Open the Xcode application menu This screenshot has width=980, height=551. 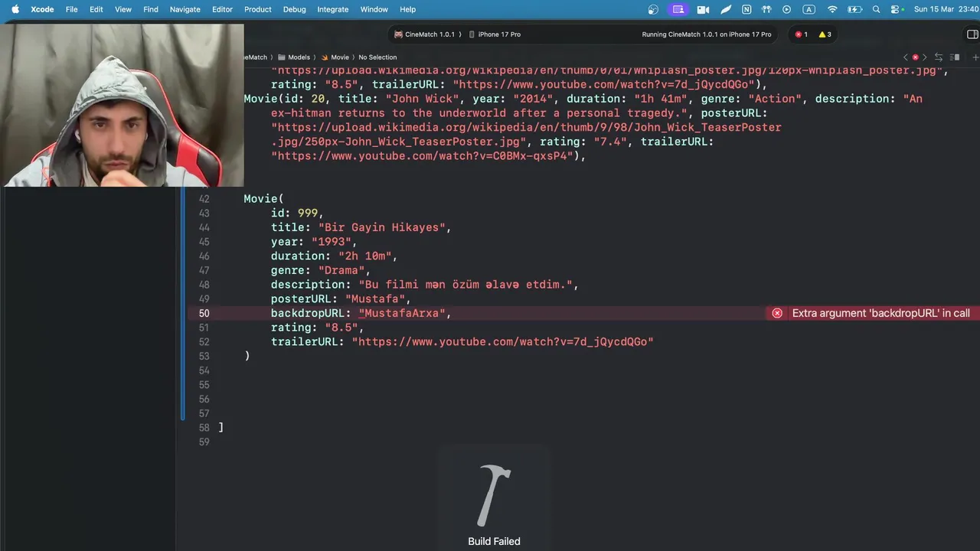click(x=42, y=9)
